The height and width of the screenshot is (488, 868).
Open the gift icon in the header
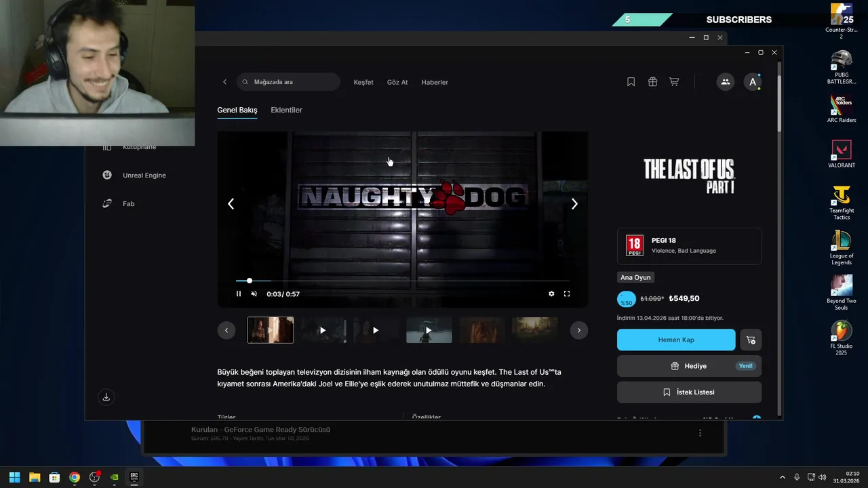click(652, 82)
